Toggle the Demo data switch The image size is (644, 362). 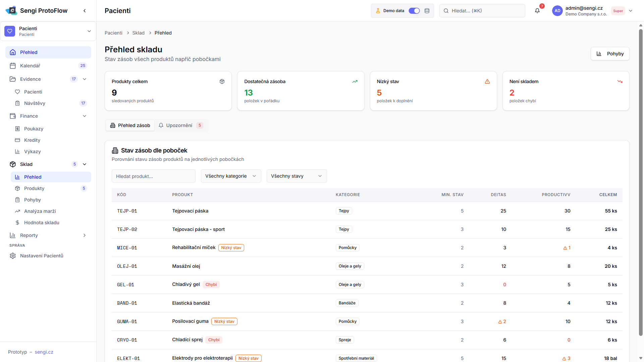pyautogui.click(x=414, y=11)
